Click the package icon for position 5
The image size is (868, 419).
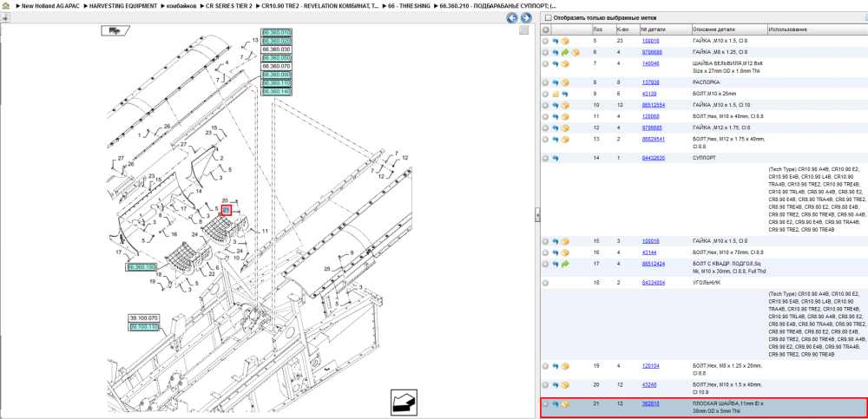coord(565,41)
